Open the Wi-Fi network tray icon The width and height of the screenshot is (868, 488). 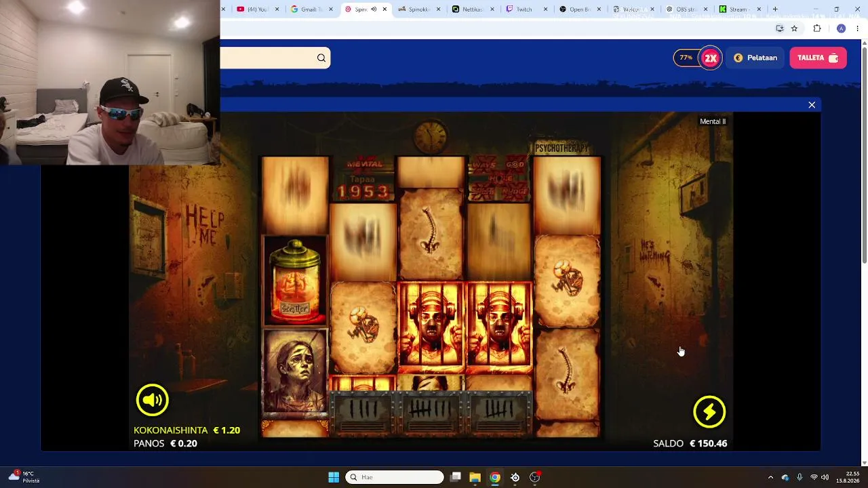[814, 477]
